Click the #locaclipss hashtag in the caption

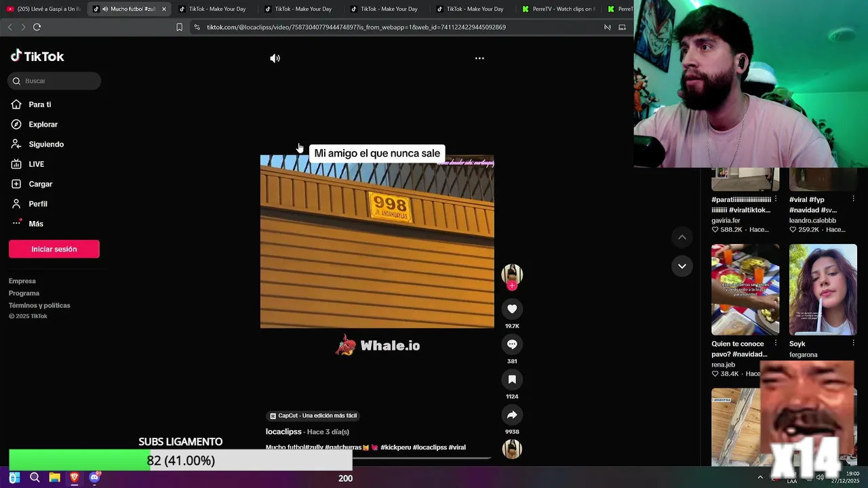[x=430, y=447]
